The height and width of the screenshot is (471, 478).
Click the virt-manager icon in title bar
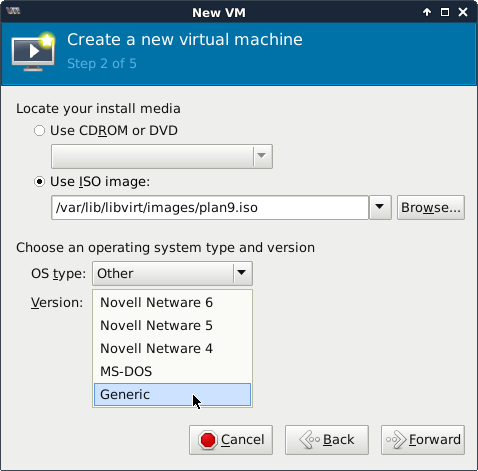coord(13,11)
